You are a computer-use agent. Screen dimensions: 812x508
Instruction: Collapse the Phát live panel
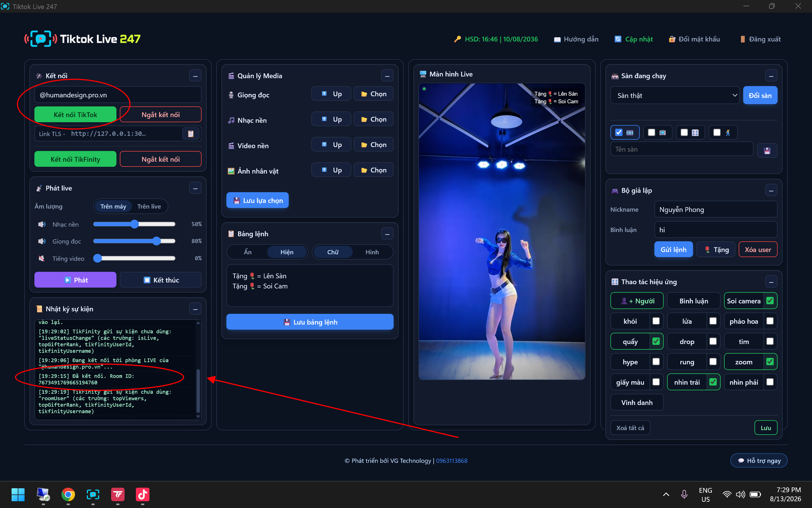point(195,188)
